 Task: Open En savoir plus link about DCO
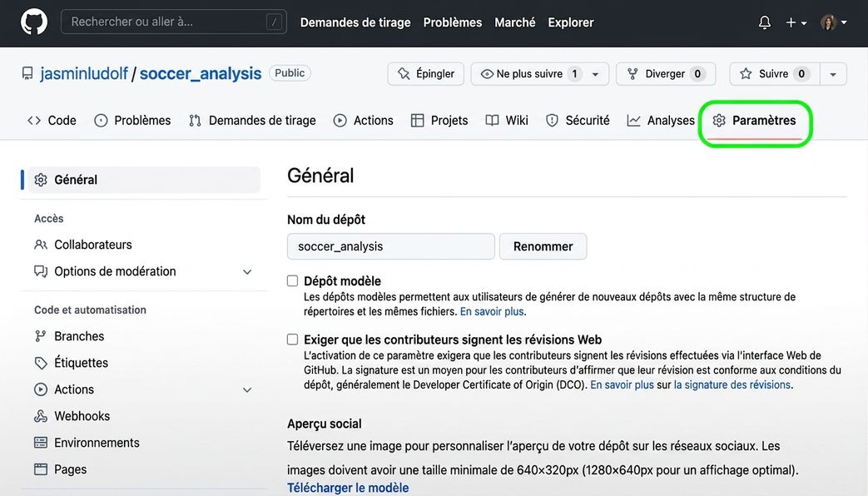coord(622,384)
